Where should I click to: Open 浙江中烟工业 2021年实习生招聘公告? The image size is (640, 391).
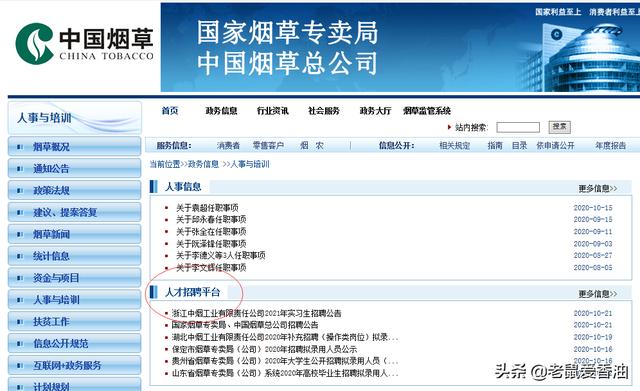point(256,313)
